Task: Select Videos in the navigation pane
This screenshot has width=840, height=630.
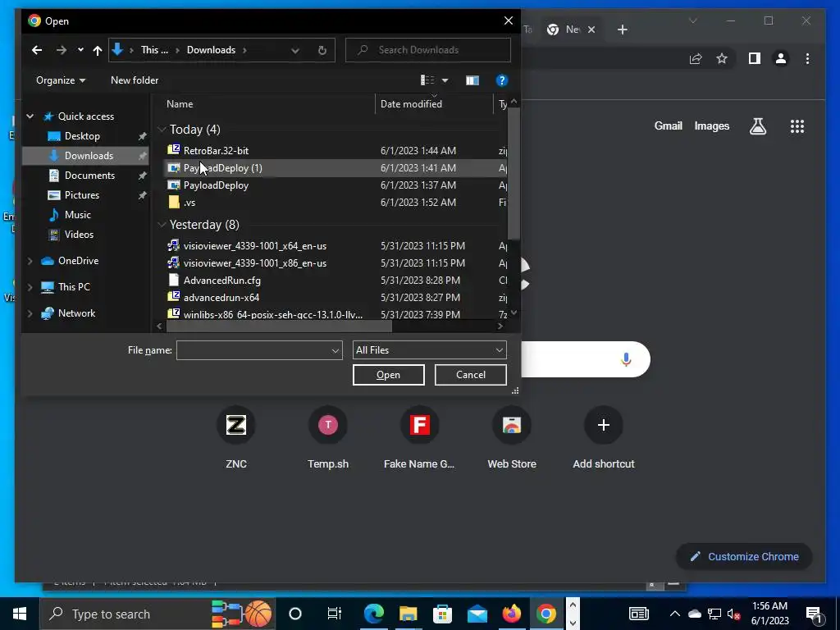Action: point(79,235)
